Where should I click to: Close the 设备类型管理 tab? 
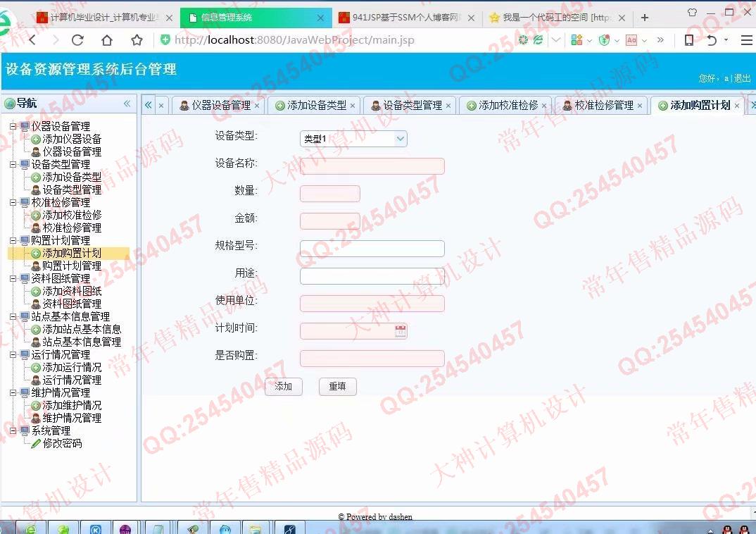pos(448,106)
